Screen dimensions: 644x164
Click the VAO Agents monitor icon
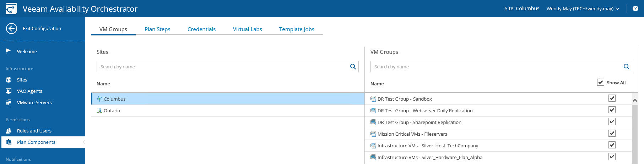pos(9,91)
